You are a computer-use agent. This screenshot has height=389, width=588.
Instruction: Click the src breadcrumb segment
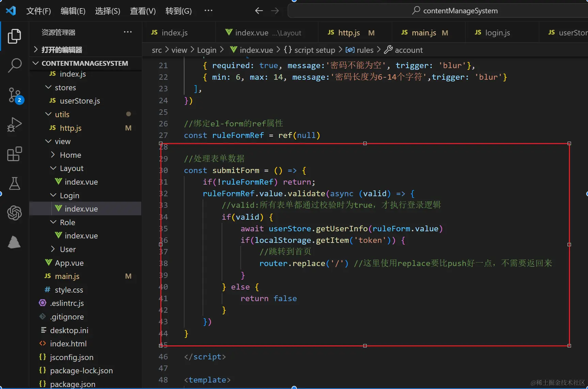click(x=157, y=50)
